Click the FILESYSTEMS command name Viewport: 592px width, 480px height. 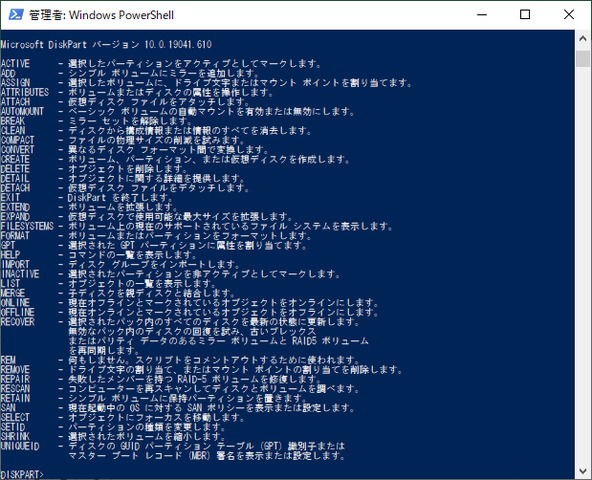click(x=27, y=226)
